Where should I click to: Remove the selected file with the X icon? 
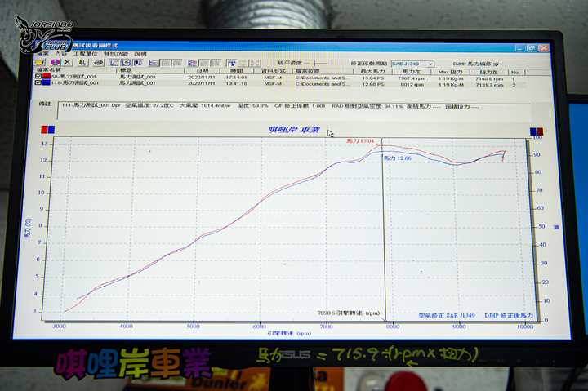(x=68, y=62)
